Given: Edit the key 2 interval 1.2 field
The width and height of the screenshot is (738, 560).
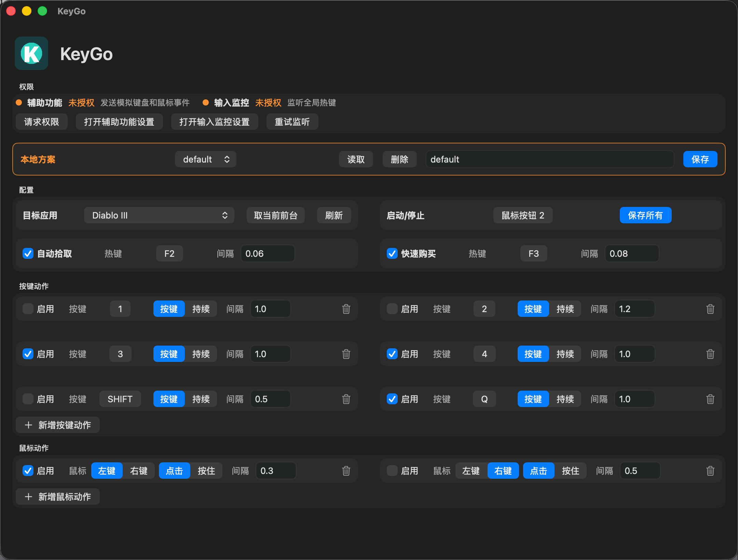Looking at the screenshot, I should pyautogui.click(x=635, y=309).
